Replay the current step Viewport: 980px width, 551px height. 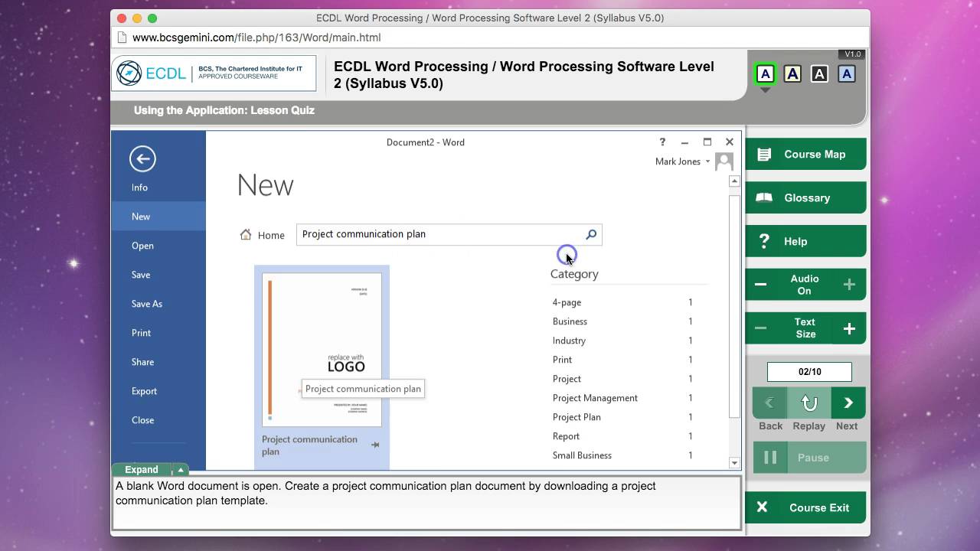pos(809,403)
